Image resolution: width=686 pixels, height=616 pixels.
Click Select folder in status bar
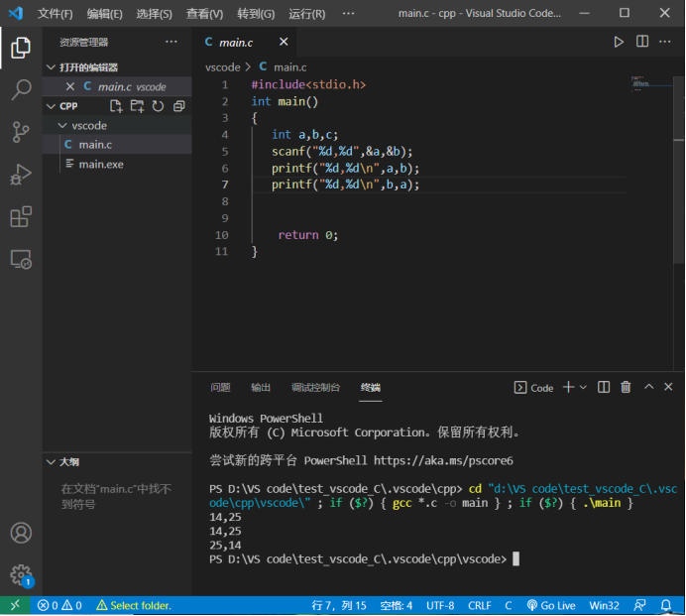pos(133,605)
